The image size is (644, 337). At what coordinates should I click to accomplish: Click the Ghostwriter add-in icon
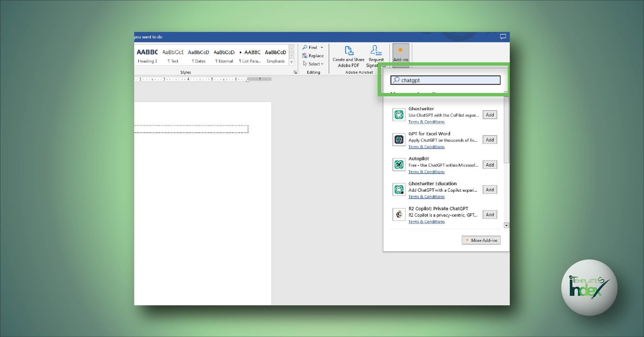[399, 115]
